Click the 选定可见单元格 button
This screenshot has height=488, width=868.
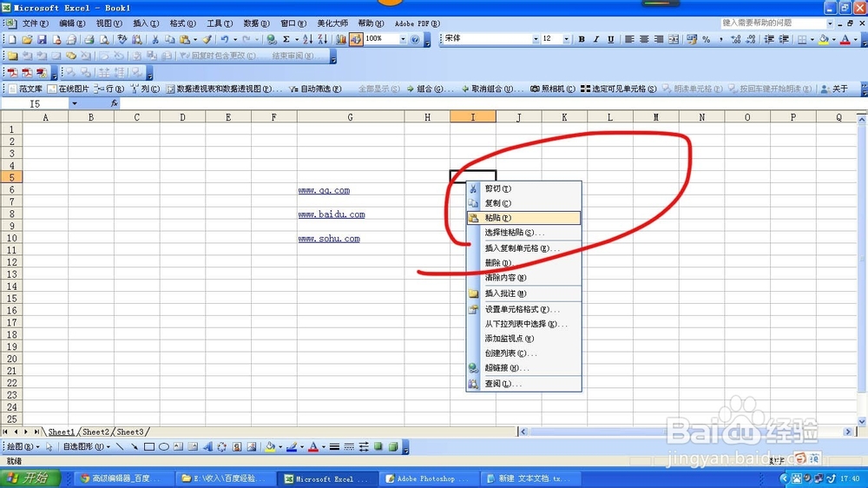point(618,89)
